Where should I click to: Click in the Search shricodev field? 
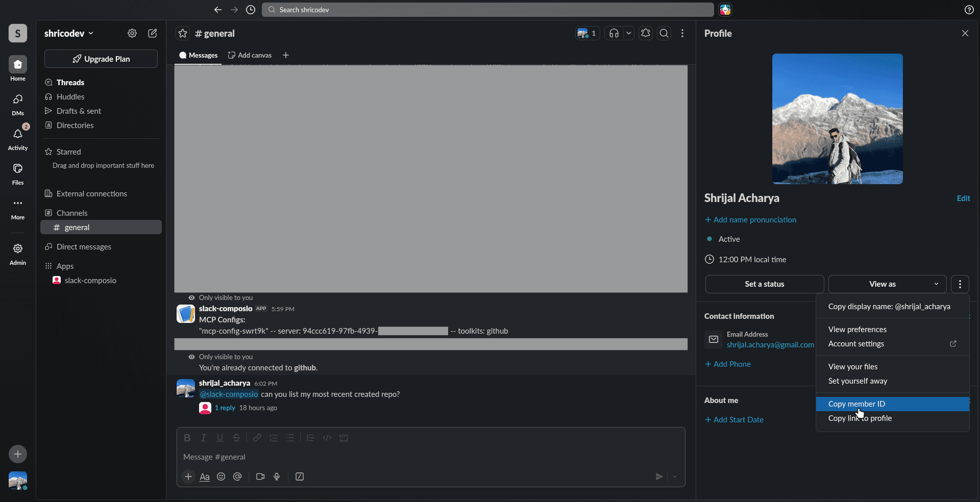pyautogui.click(x=488, y=10)
